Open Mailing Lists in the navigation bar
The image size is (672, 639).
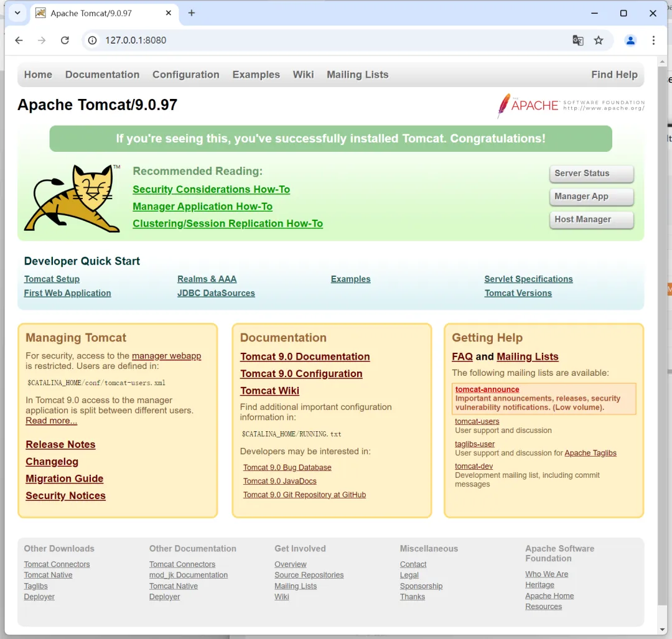[x=357, y=75]
